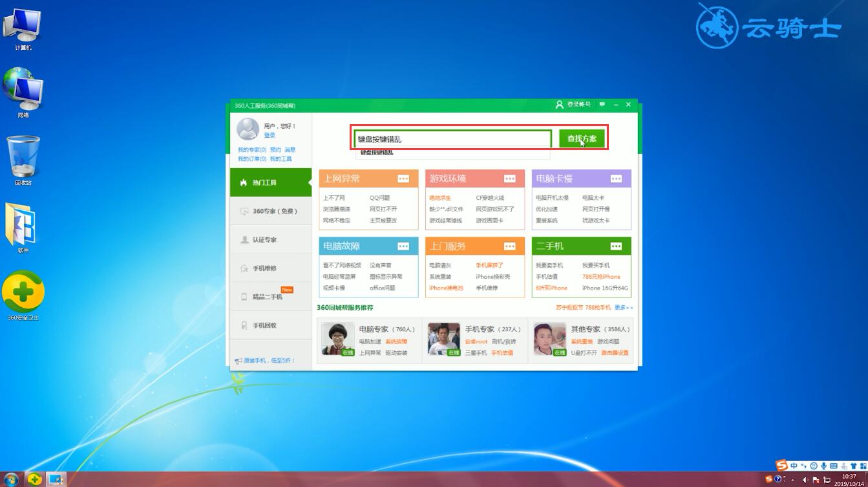Open 我的专家(0) link

[x=252, y=149]
